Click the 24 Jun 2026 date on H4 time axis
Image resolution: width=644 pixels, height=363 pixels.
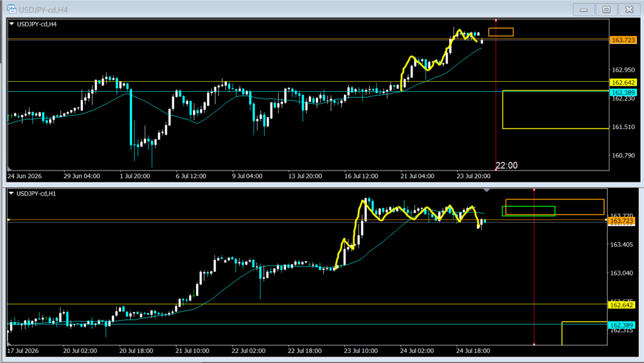click(25, 176)
